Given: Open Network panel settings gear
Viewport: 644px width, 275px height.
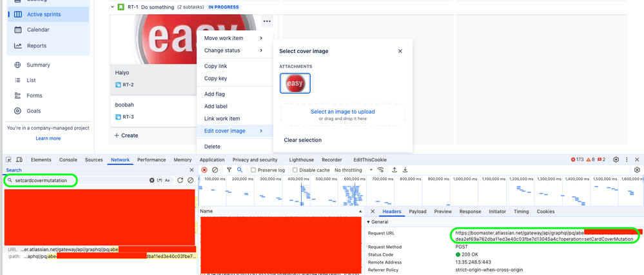Looking at the screenshot, I should click(637, 170).
